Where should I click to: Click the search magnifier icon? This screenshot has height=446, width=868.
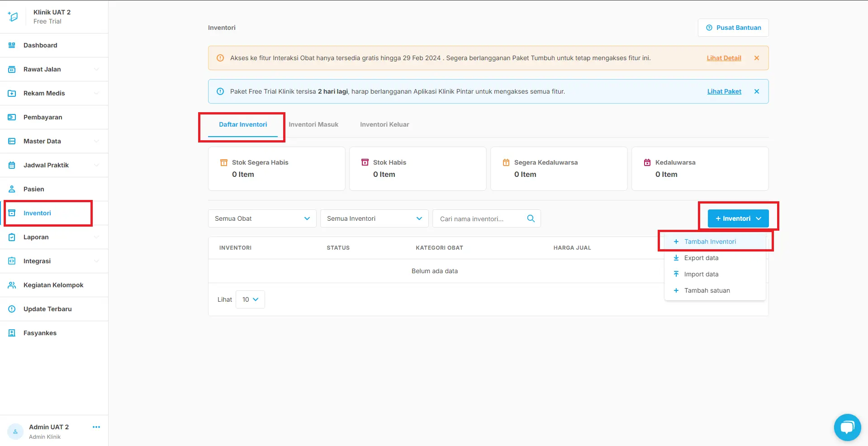coord(531,218)
